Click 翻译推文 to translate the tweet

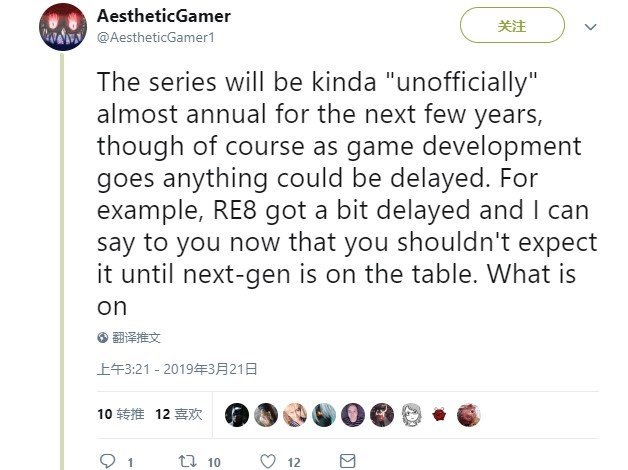point(136,337)
